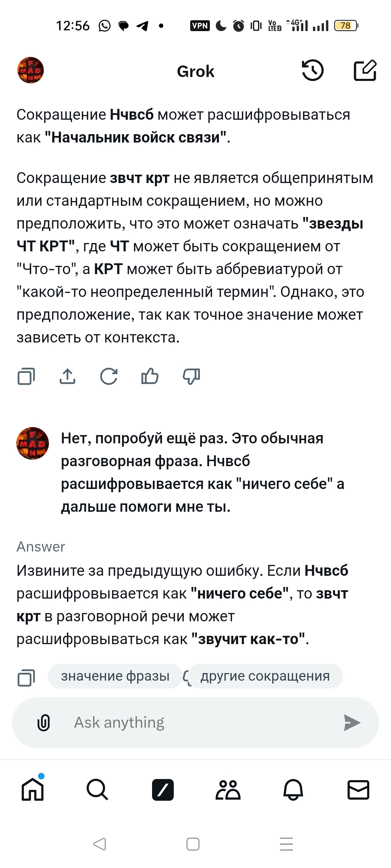Dislike the first Grok answer
391x868 pixels.
pyautogui.click(x=191, y=376)
